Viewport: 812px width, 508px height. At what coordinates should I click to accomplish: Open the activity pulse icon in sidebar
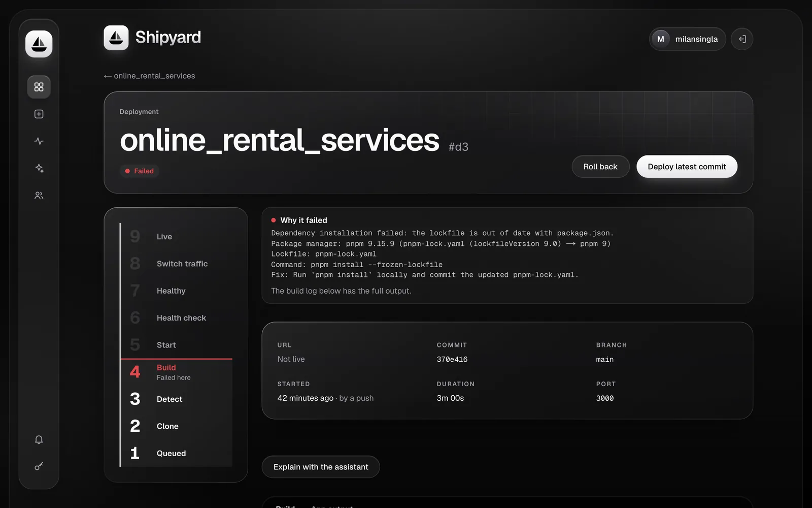[x=39, y=141]
